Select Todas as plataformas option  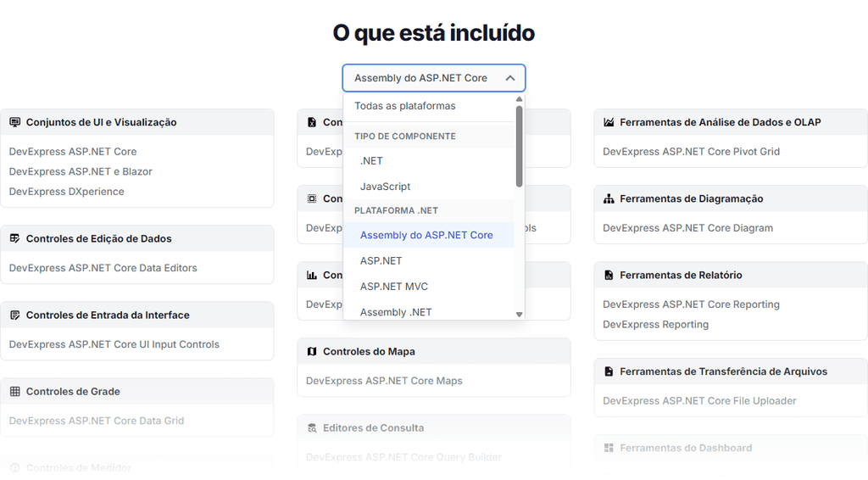pyautogui.click(x=429, y=106)
